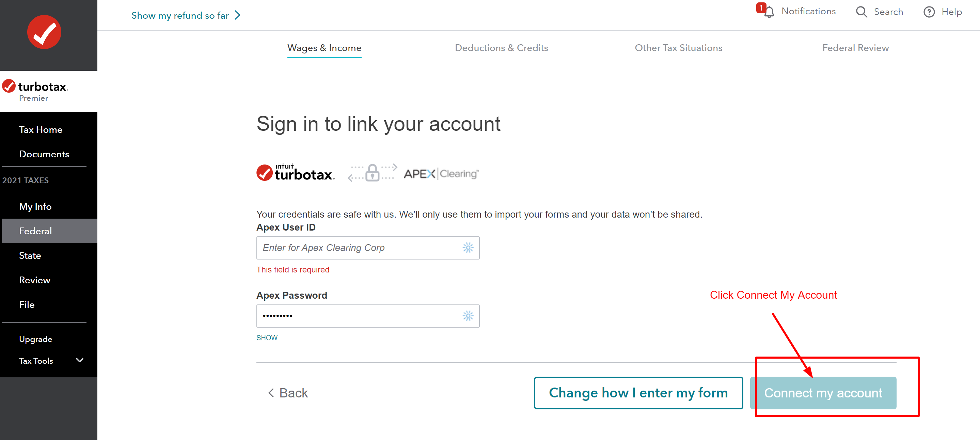
Task: Open the Search magnifier icon
Action: tap(861, 12)
